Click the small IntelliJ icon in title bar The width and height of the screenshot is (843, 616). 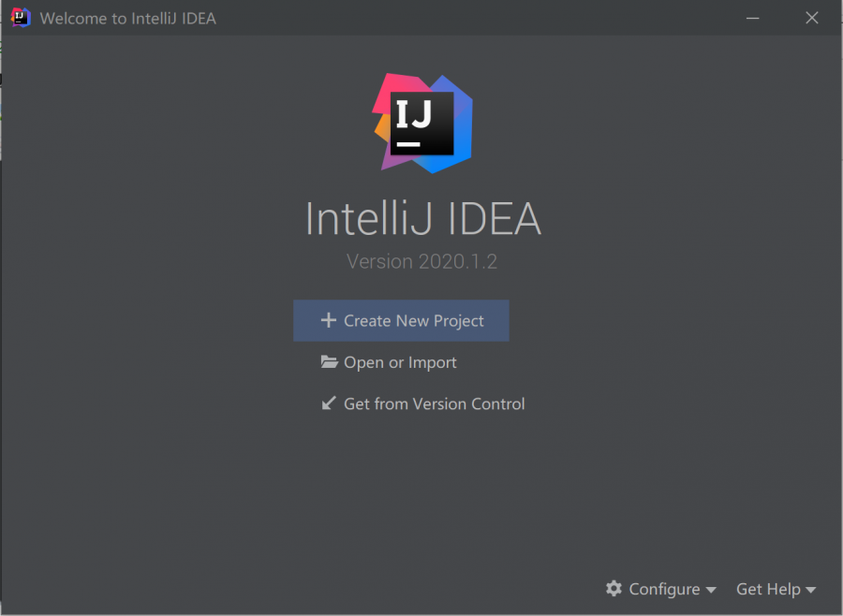point(21,18)
